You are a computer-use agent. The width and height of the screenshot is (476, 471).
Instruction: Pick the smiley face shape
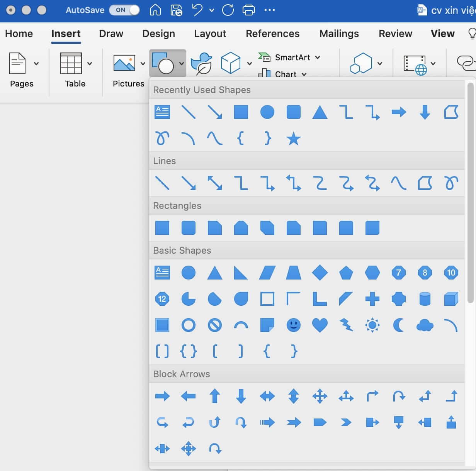point(293,325)
